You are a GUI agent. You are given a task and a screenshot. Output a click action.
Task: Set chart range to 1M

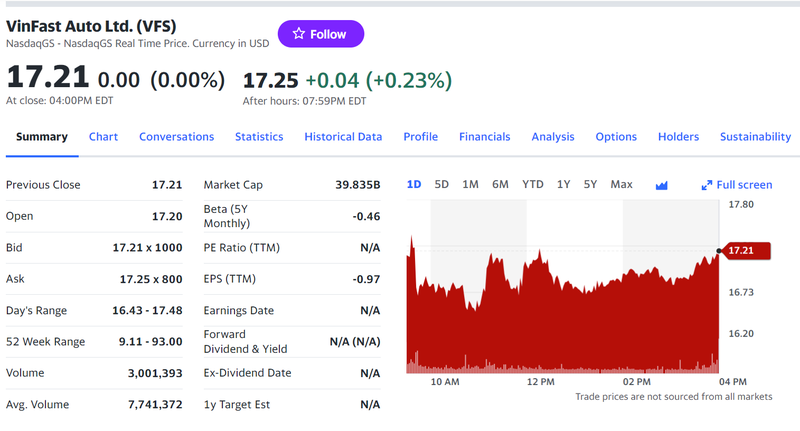470,184
